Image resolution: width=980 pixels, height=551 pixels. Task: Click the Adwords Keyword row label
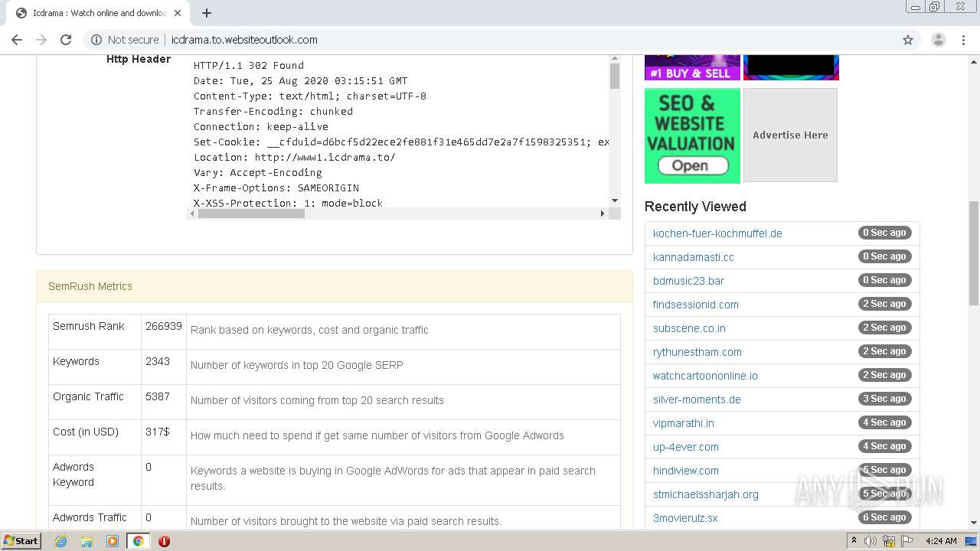73,474
